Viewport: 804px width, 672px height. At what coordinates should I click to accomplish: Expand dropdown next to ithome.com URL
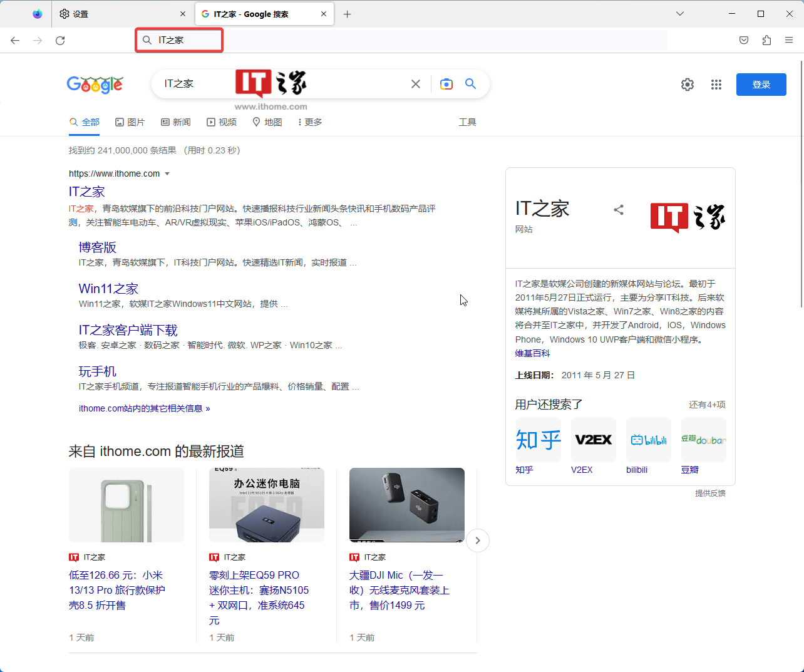tap(167, 173)
